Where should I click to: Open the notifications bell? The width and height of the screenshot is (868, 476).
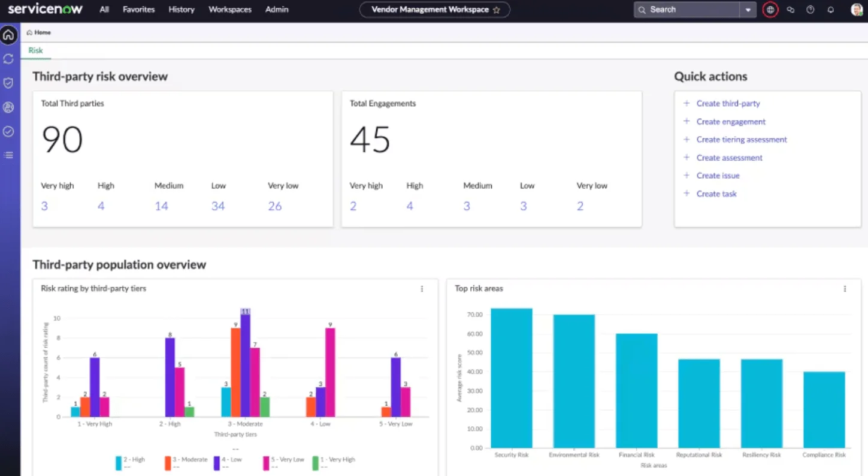point(830,10)
